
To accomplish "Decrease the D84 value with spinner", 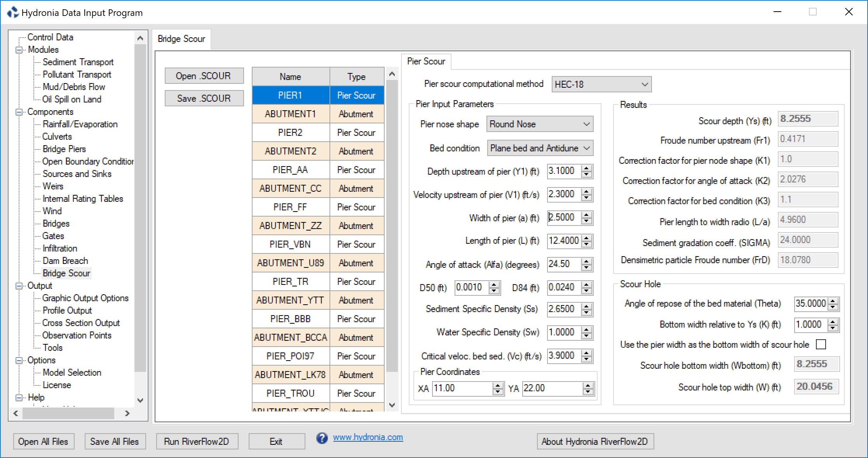I will click(587, 291).
